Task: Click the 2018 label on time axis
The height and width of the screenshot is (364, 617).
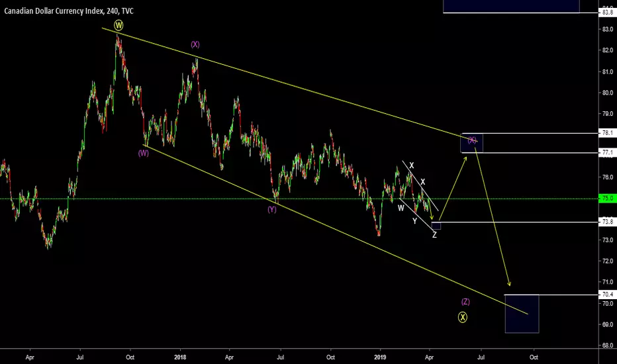Action: (x=180, y=357)
